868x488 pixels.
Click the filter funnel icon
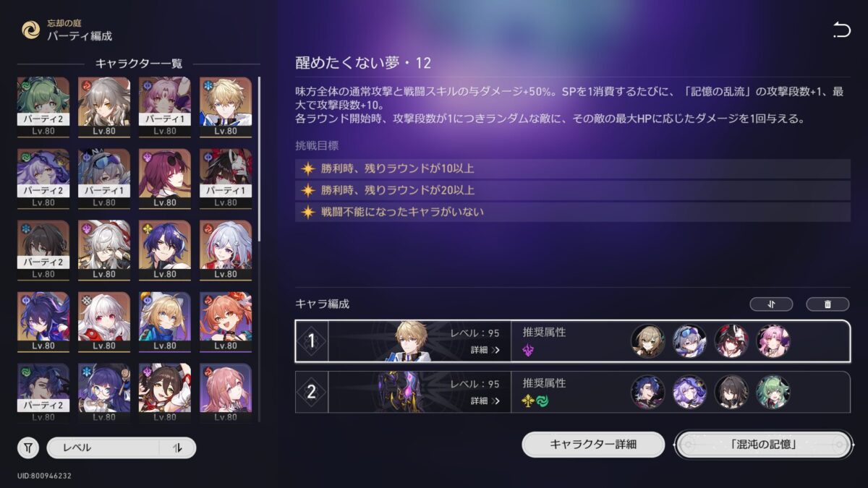pyautogui.click(x=27, y=448)
